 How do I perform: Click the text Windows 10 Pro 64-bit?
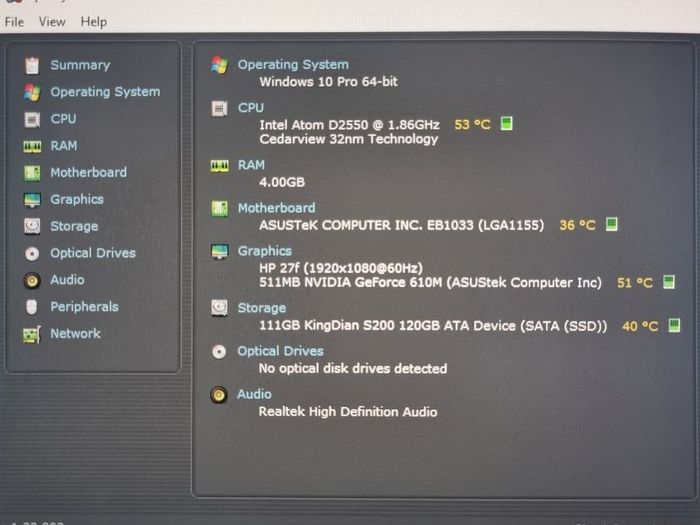click(329, 82)
